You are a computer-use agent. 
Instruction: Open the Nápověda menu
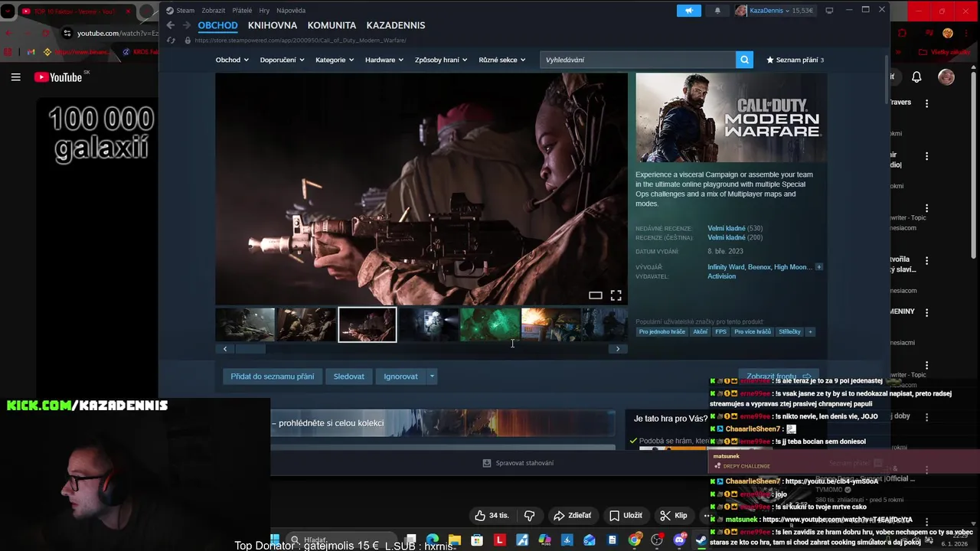pyautogui.click(x=291, y=11)
